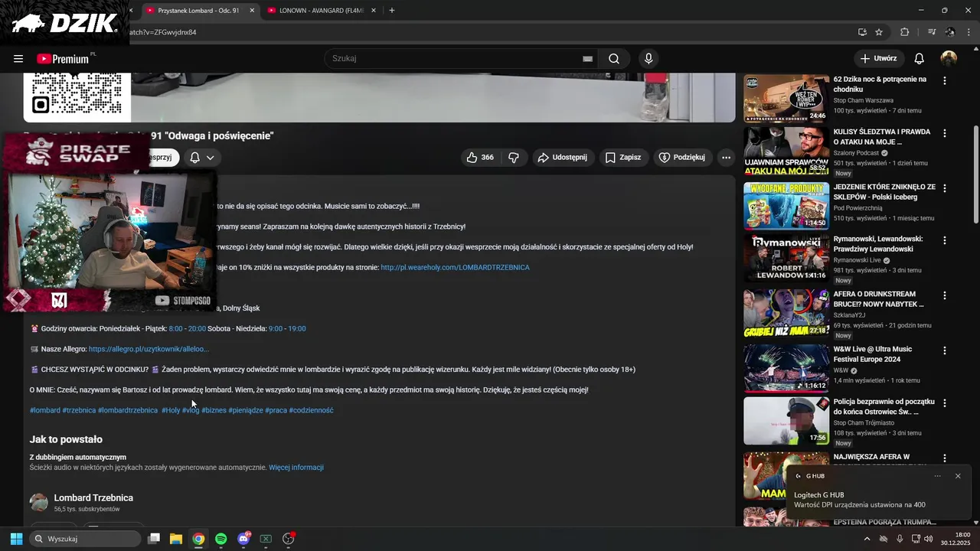Bookmark this page with star icon

(x=879, y=32)
